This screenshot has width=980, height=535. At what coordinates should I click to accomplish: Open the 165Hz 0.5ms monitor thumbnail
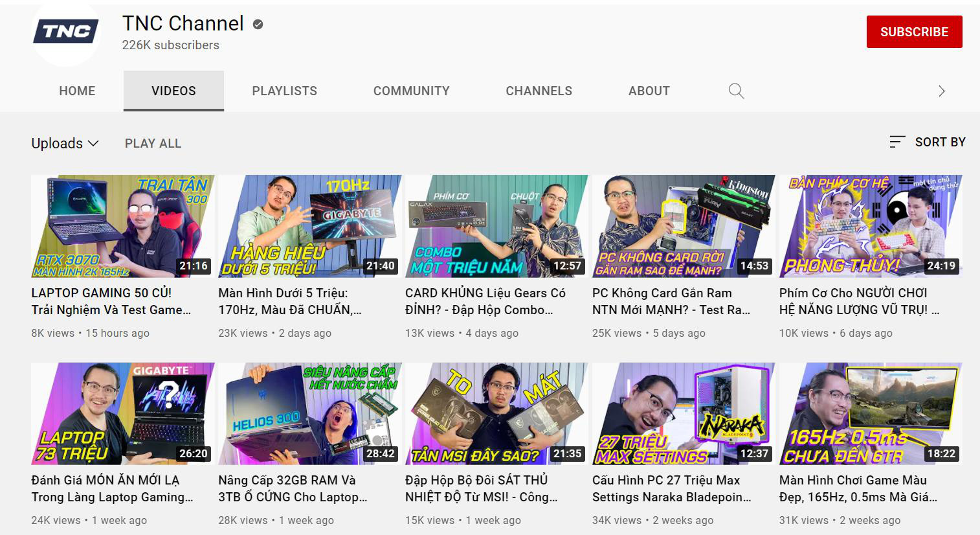(x=871, y=413)
